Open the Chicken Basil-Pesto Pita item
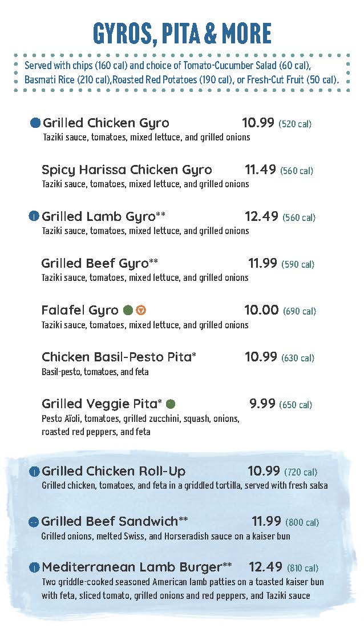The width and height of the screenshot is (364, 628). point(116,357)
